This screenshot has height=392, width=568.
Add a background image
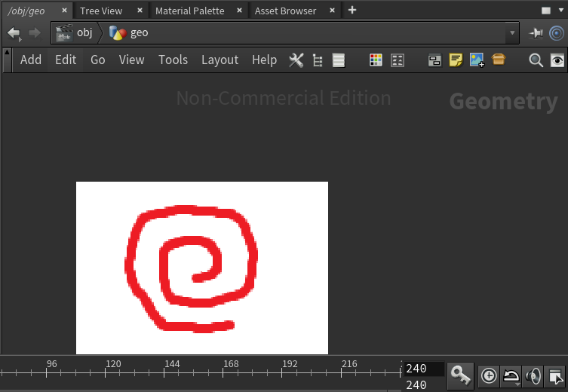pyautogui.click(x=477, y=60)
